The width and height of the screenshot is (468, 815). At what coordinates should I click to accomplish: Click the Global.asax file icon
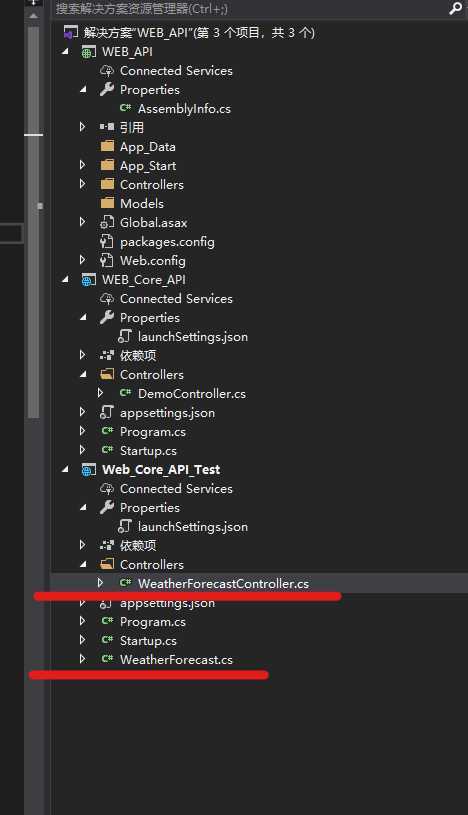pos(107,222)
